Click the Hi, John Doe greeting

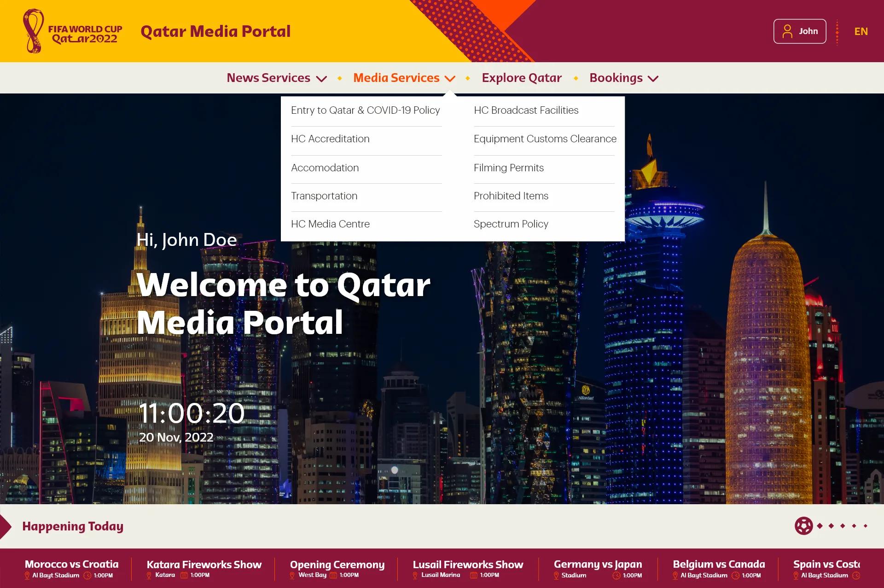[x=187, y=240]
